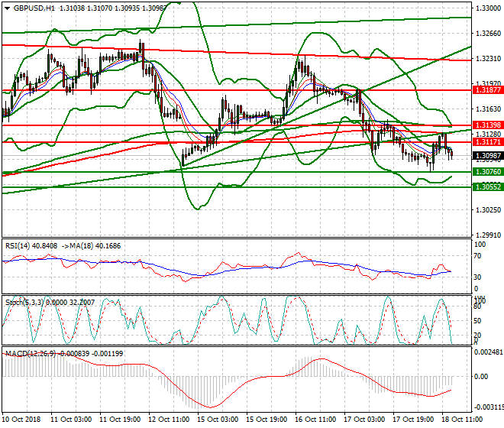Select the red 1.31877 price level label
This screenshot has height=428, width=504.
488,90
